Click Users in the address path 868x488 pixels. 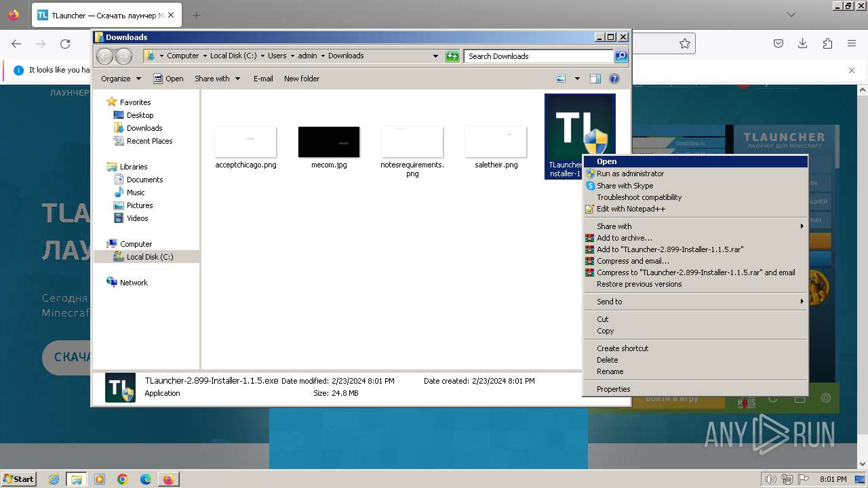pyautogui.click(x=277, y=56)
